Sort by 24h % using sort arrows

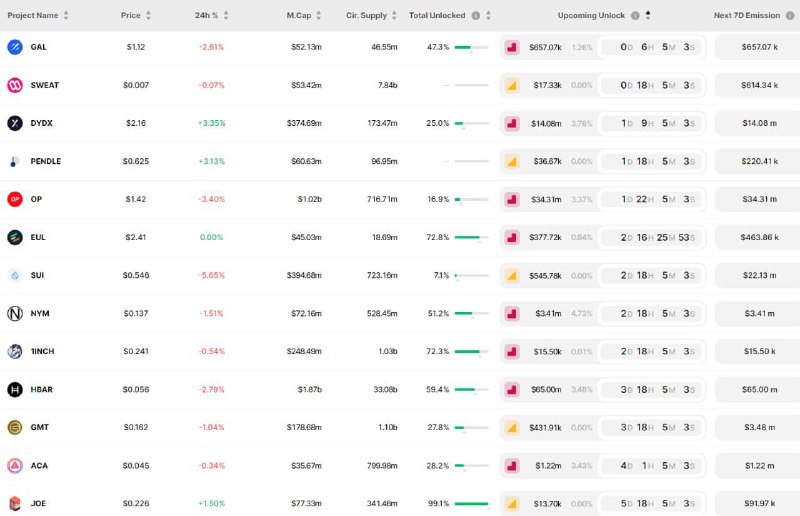click(226, 15)
